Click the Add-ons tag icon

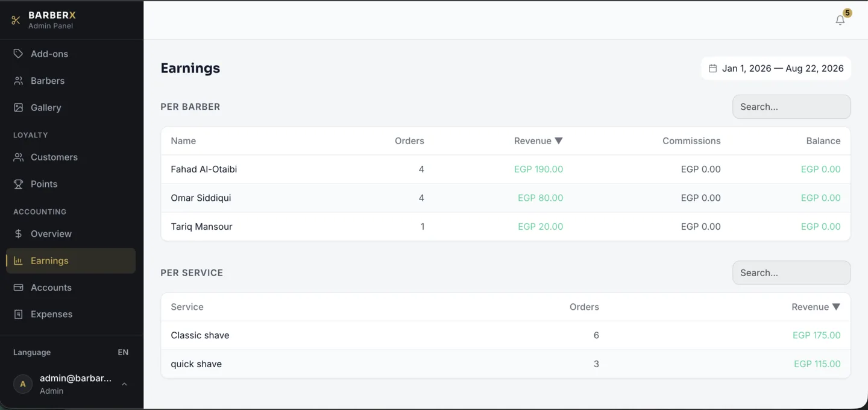[x=18, y=54]
